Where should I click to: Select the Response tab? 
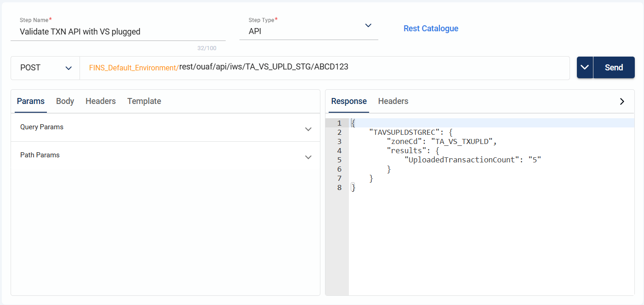pos(349,101)
